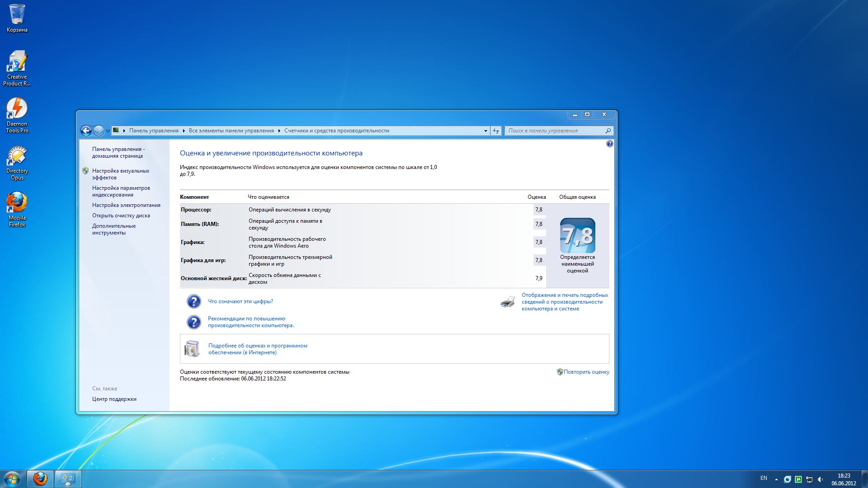This screenshot has height=488, width=868.
Task: Click the magnifier search icon
Action: pyautogui.click(x=608, y=131)
